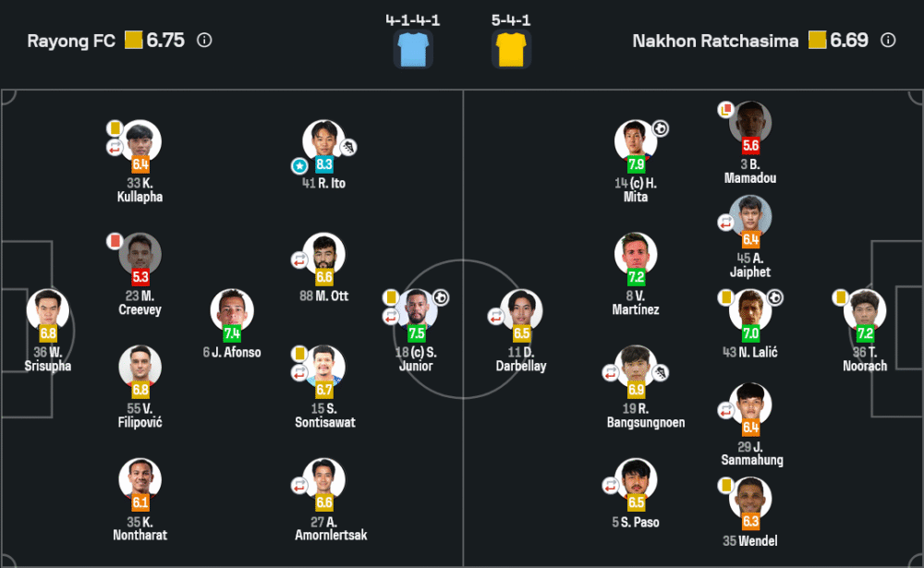
Task: Click the star badge next to R. Ito
Action: [x=299, y=165]
